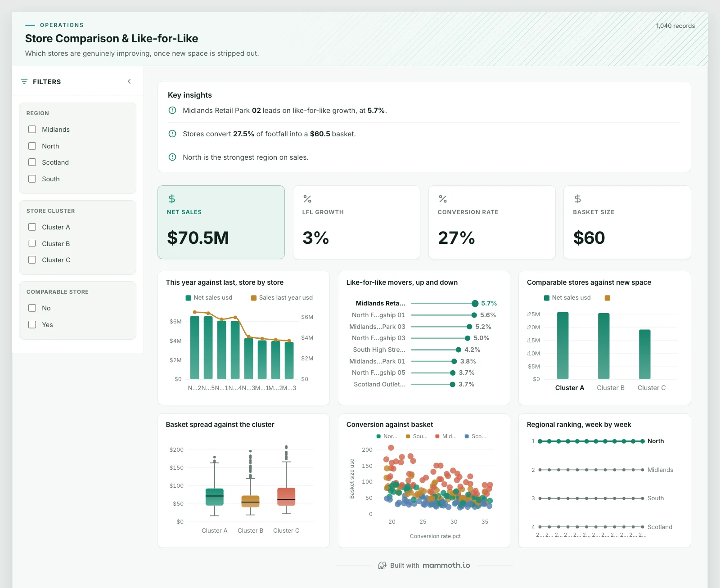Tick the South region checkbox

tap(32, 179)
